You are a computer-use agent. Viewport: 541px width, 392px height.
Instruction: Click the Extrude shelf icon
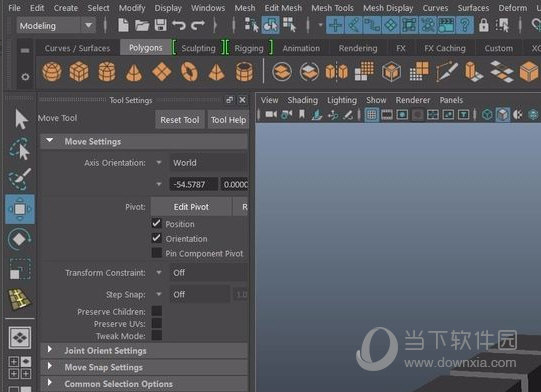click(x=474, y=72)
